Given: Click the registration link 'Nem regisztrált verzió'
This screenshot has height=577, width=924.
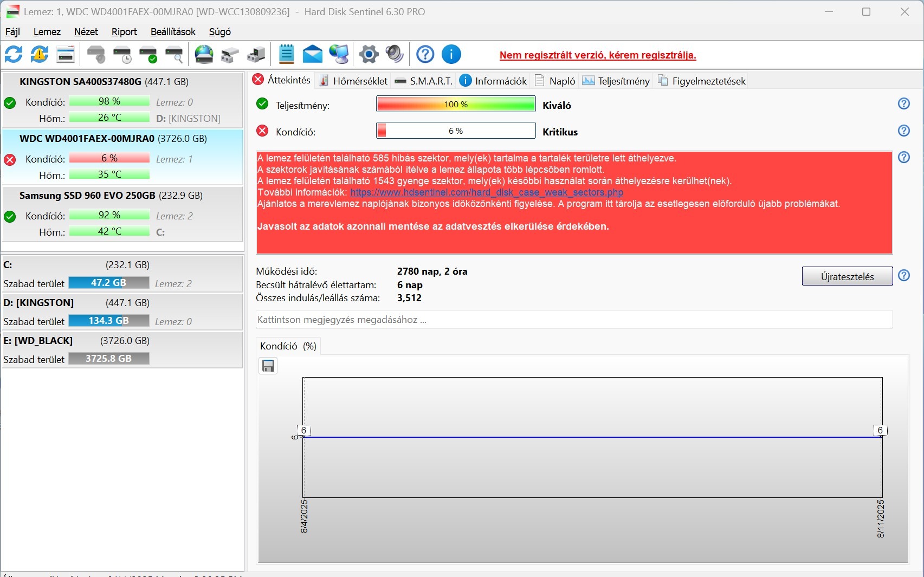Looking at the screenshot, I should pyautogui.click(x=598, y=55).
